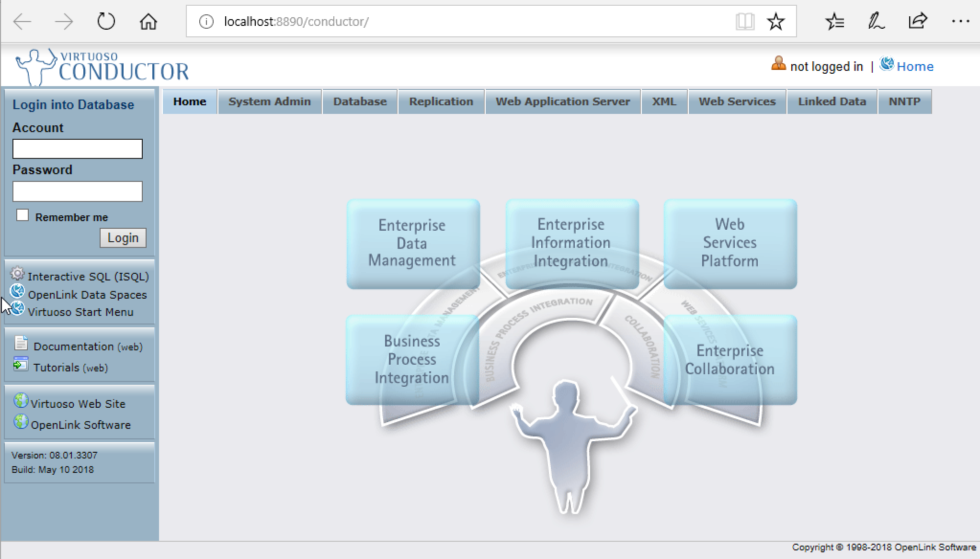Viewport: 980px width, 559px height.
Task: Open the Tutorials (web) link
Action: click(x=70, y=368)
